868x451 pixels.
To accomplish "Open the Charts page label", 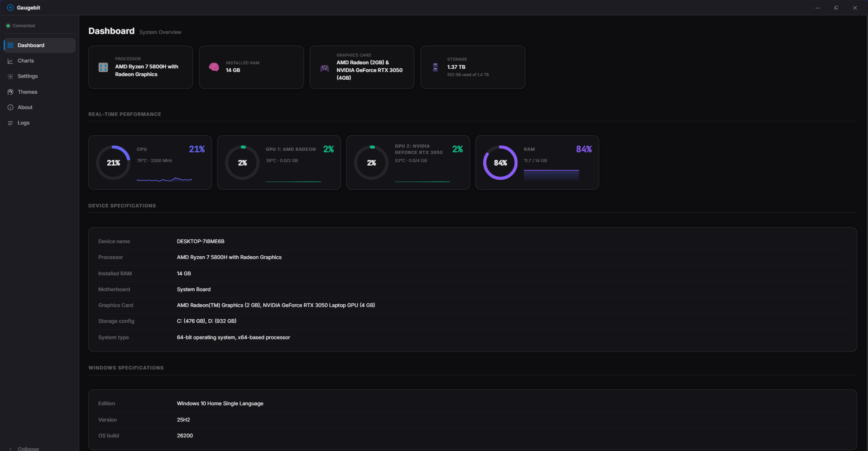I will 26,61.
